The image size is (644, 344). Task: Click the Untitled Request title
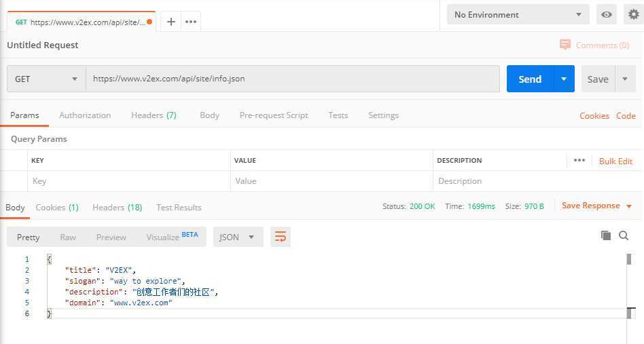43,45
